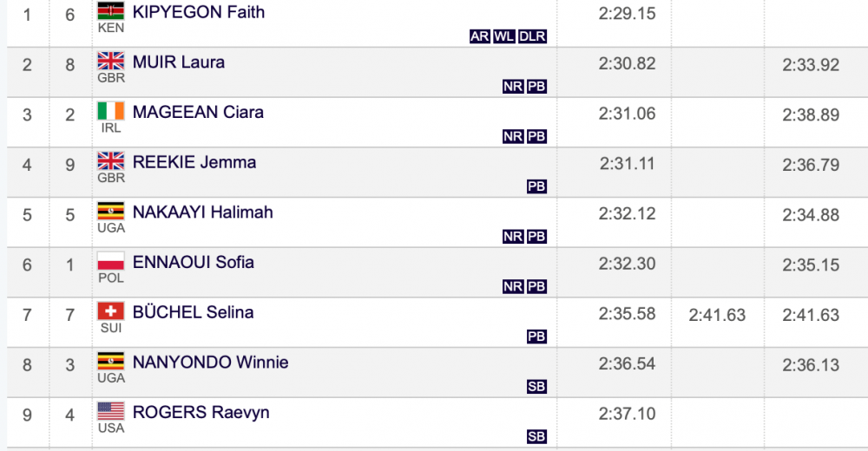
Task: Click the AR badge in Kipyegon's row
Action: (x=479, y=36)
